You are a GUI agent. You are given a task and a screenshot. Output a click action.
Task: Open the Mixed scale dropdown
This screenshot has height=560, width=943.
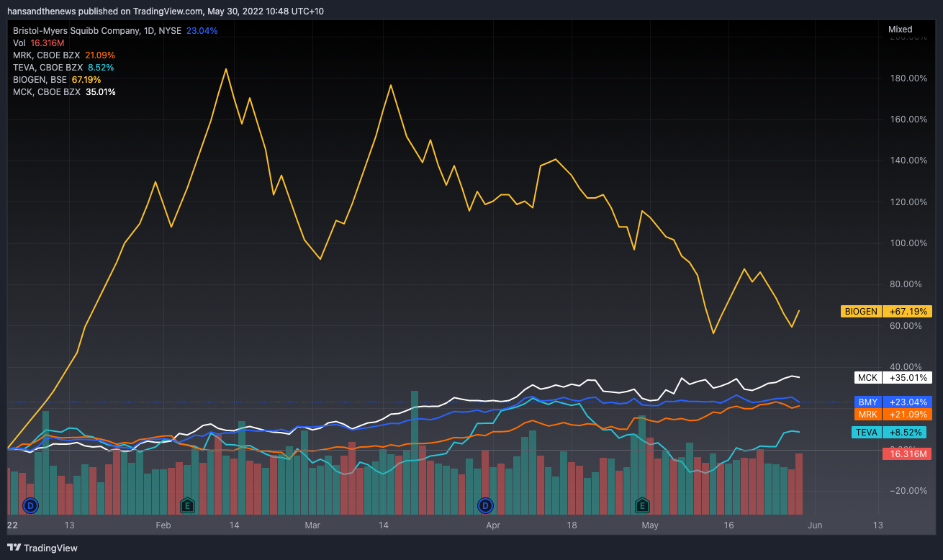tap(900, 30)
